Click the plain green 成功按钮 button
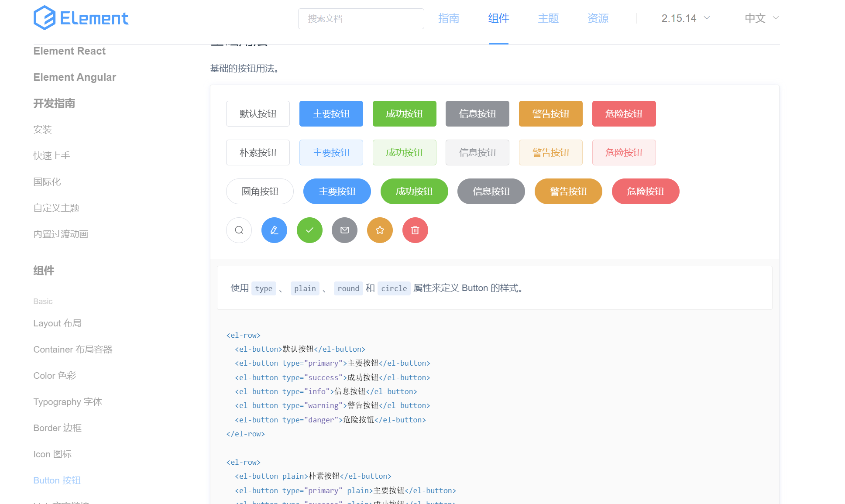 coord(404,152)
